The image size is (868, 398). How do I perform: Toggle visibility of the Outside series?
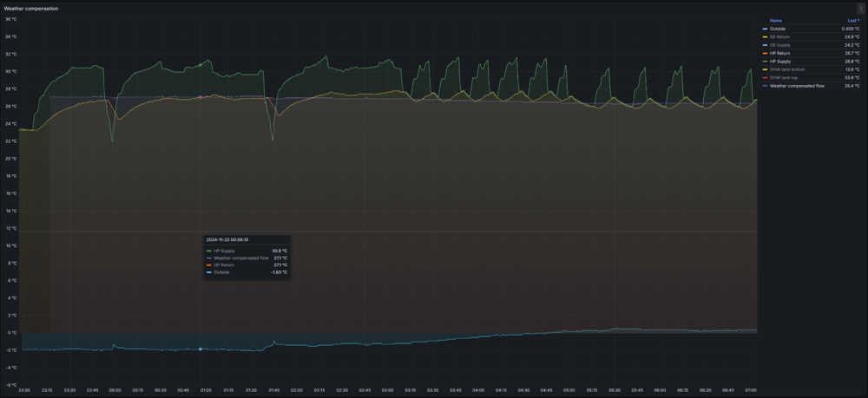pyautogui.click(x=777, y=29)
